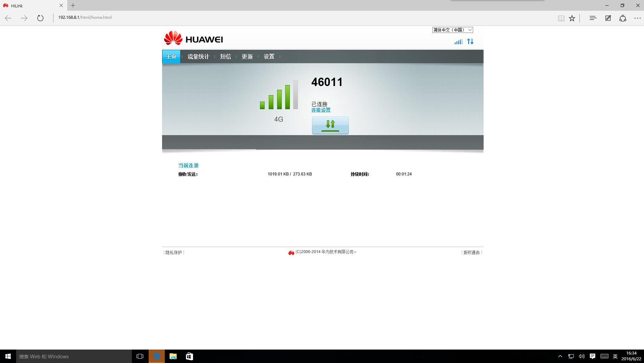
Task: Click the 已连接 status text
Action: coord(319,104)
